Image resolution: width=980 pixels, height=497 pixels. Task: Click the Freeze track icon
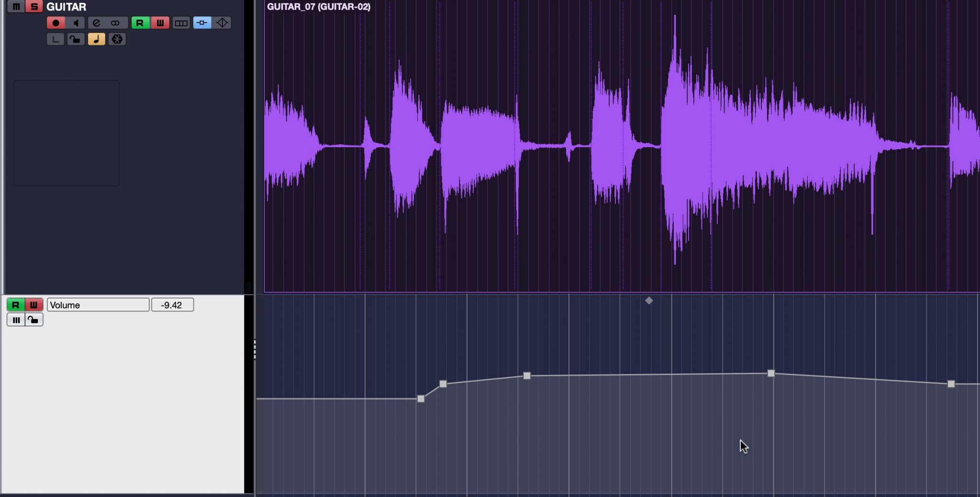117,39
